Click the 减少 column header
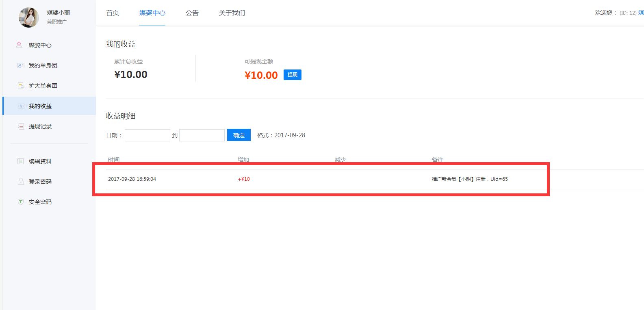Viewport: 644px width, 310px height. pyautogui.click(x=340, y=160)
